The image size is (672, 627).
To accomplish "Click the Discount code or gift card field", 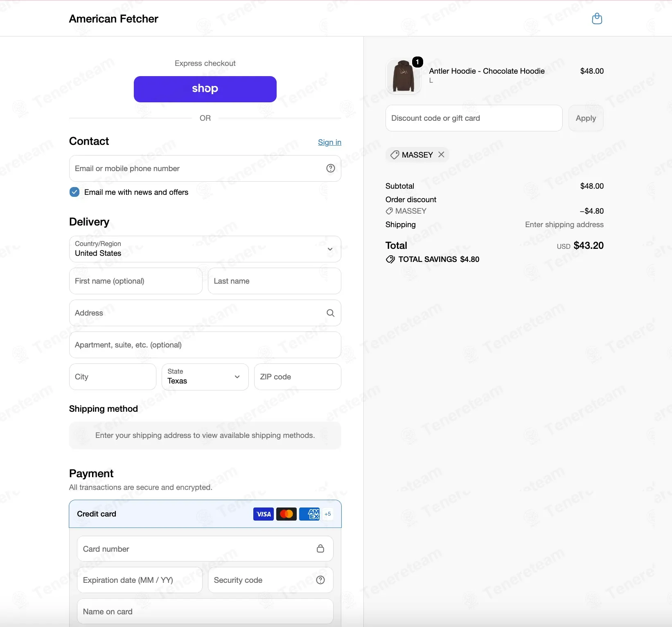I will click(474, 118).
